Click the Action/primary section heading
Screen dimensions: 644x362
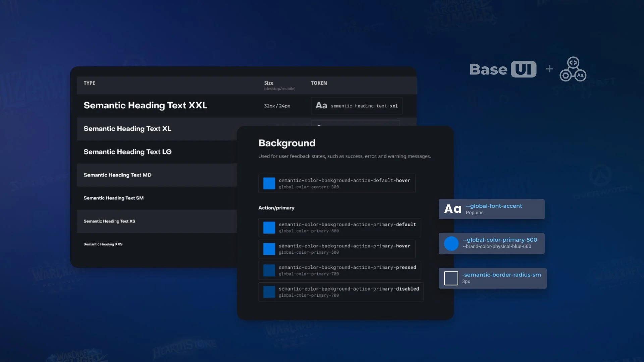coord(276,208)
